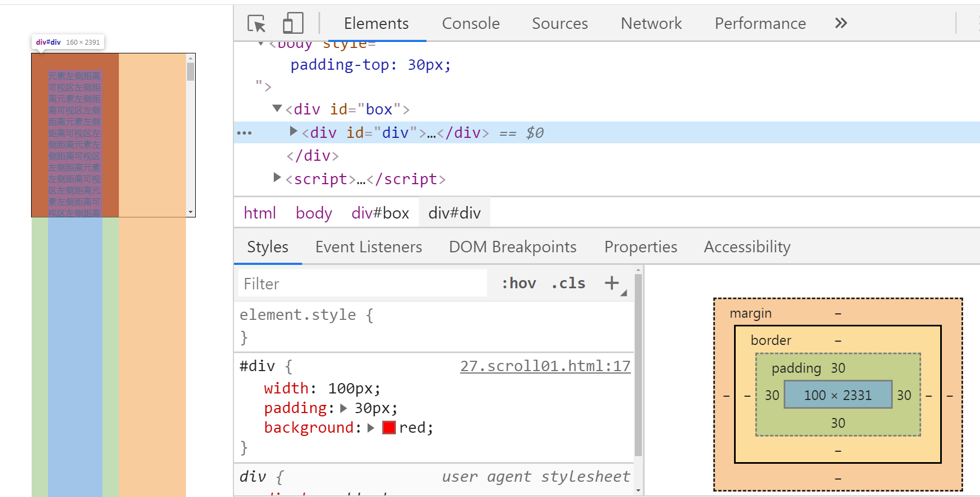Select the Styles sub-tab
The height and width of the screenshot is (497, 980).
[268, 247]
